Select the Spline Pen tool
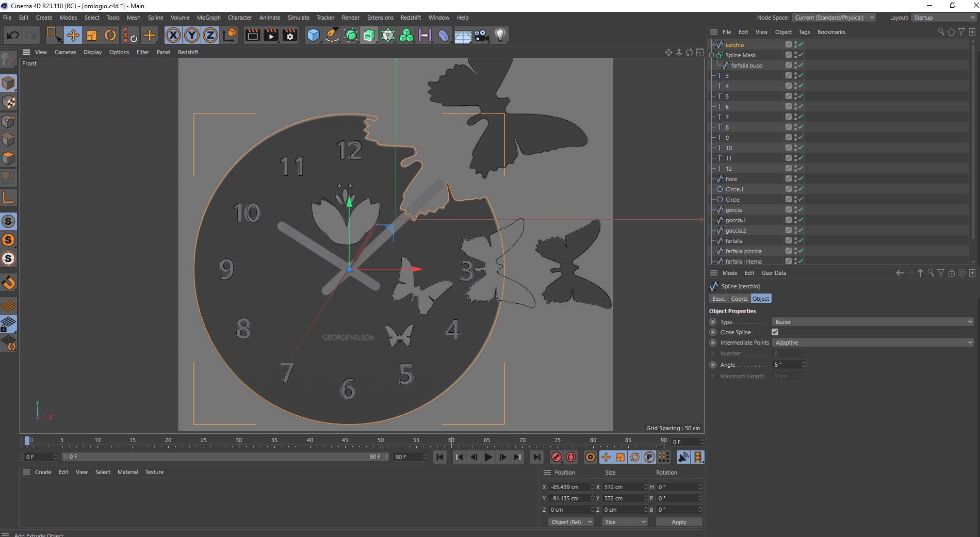The height and width of the screenshot is (537, 980). [332, 35]
